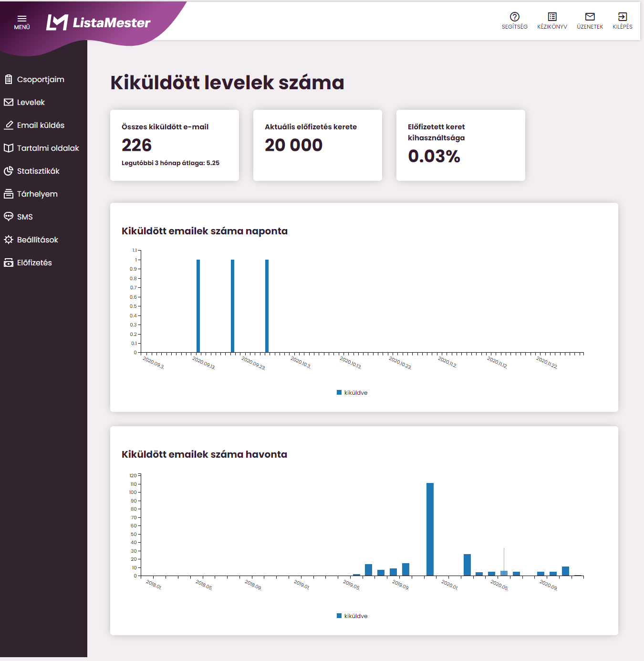Open Tartalmi oldalak menu entry

(48, 148)
